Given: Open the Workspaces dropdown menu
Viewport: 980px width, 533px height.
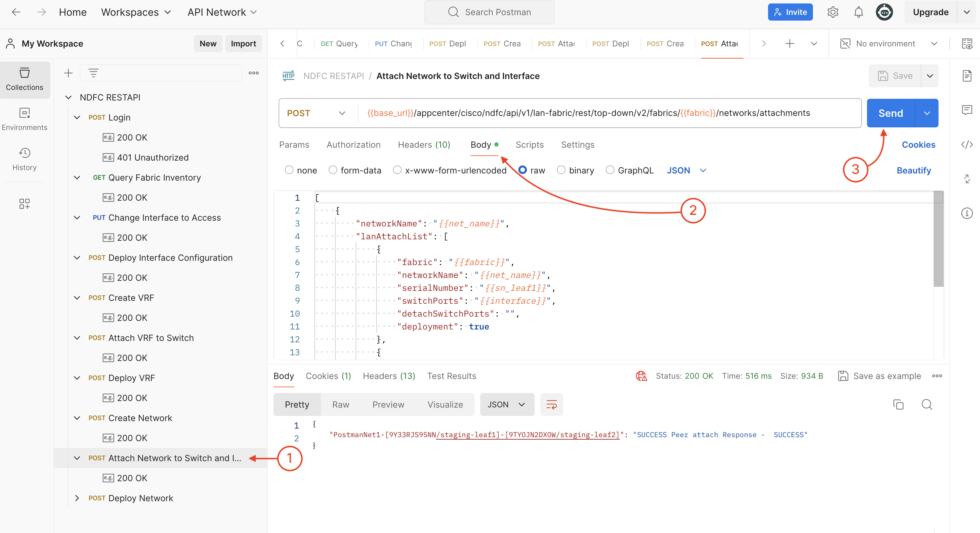Looking at the screenshot, I should click(x=136, y=12).
